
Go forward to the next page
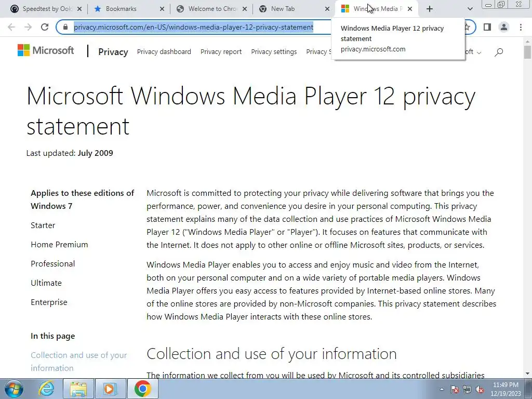click(x=28, y=27)
